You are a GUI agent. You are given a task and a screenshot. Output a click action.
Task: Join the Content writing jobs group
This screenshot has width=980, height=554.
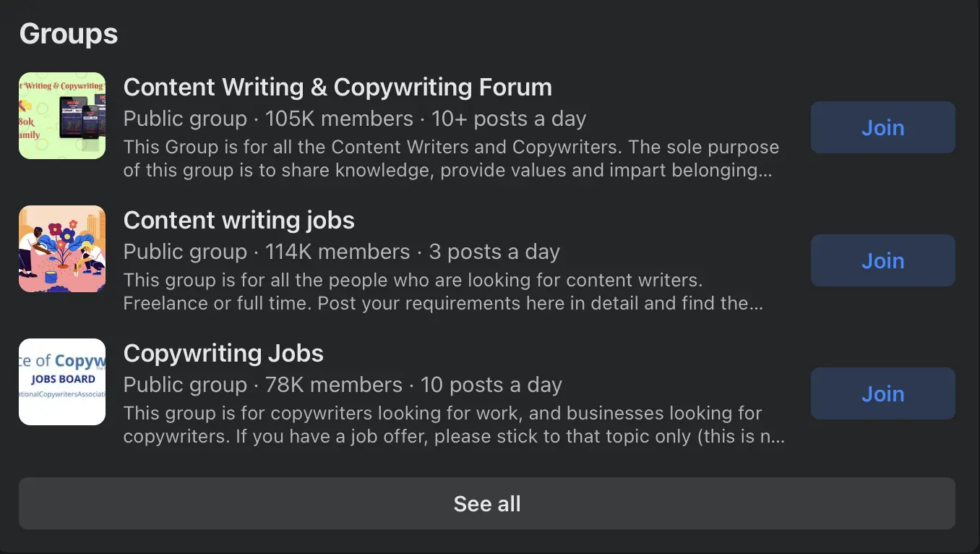882,260
